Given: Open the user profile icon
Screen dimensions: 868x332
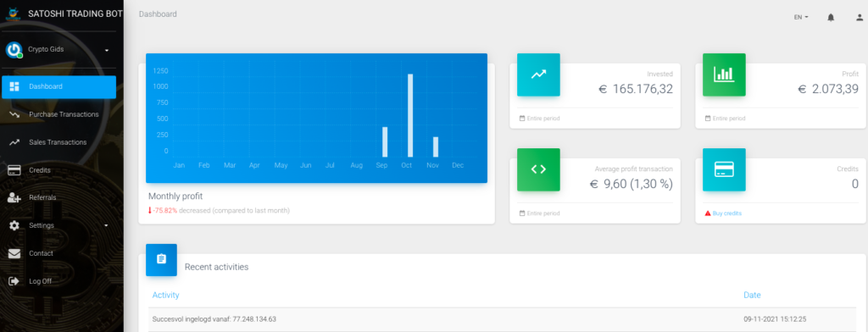Looking at the screenshot, I should 860,17.
